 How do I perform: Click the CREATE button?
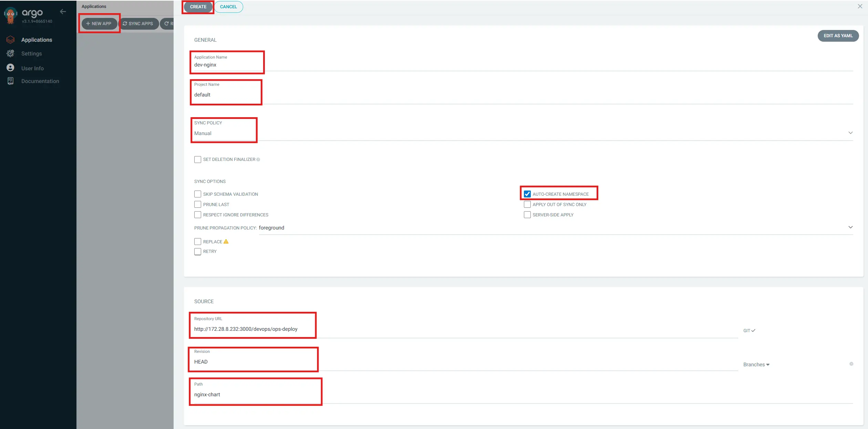coord(198,7)
